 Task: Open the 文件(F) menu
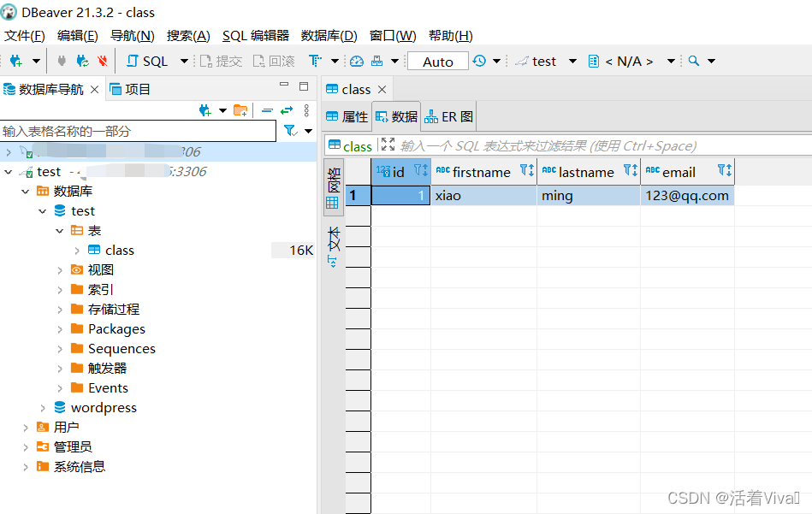pos(24,36)
